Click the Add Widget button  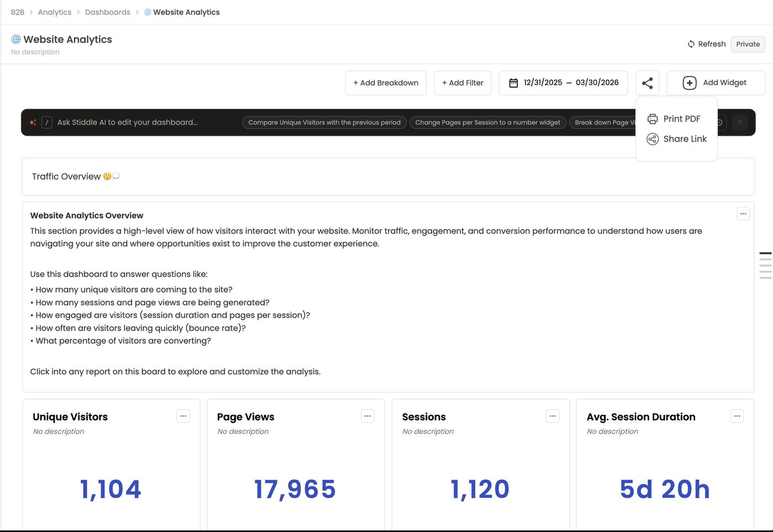point(716,83)
